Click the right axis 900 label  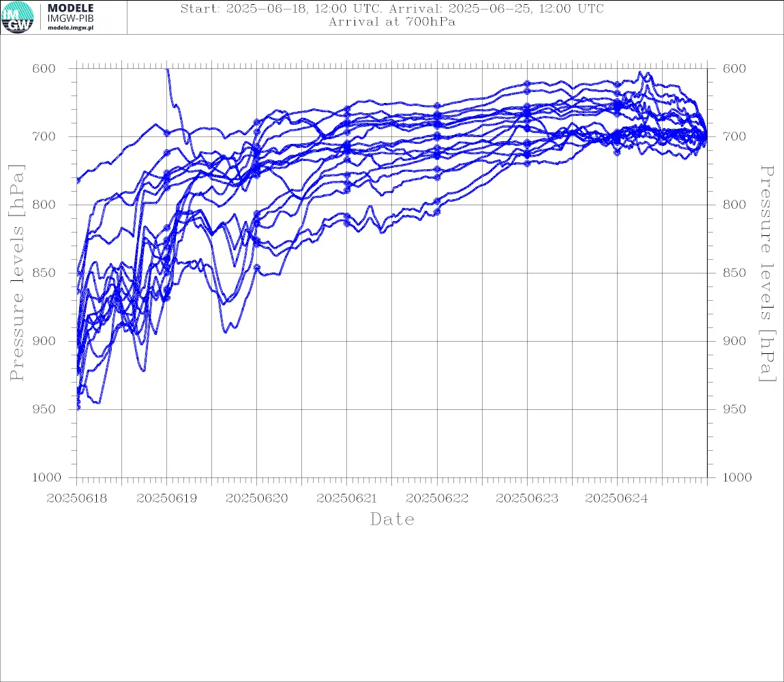pos(734,341)
